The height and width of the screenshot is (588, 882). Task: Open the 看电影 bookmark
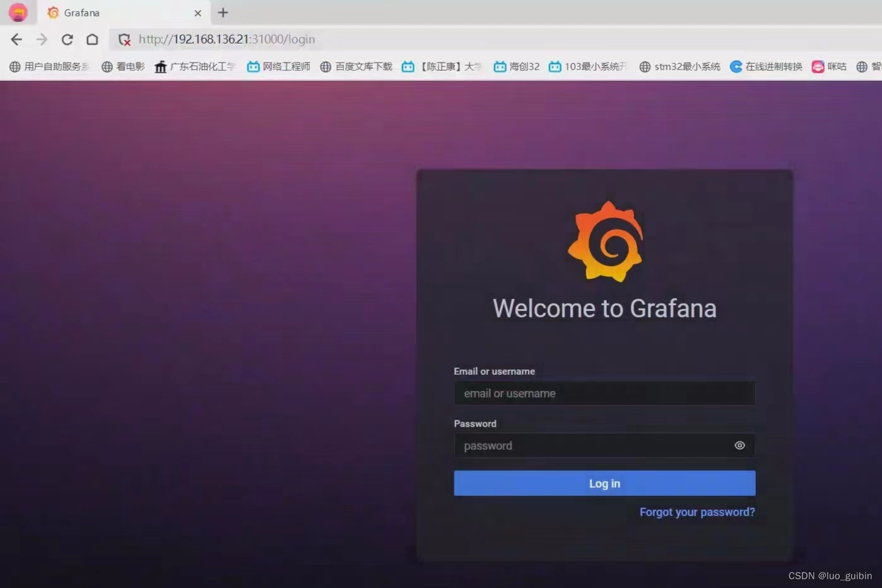(x=123, y=66)
